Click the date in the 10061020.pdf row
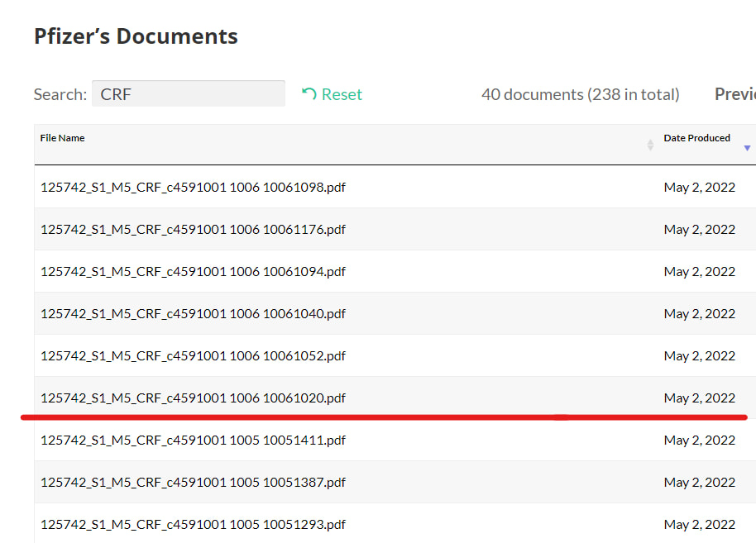Viewport: 756px width, 543px height. click(x=699, y=398)
